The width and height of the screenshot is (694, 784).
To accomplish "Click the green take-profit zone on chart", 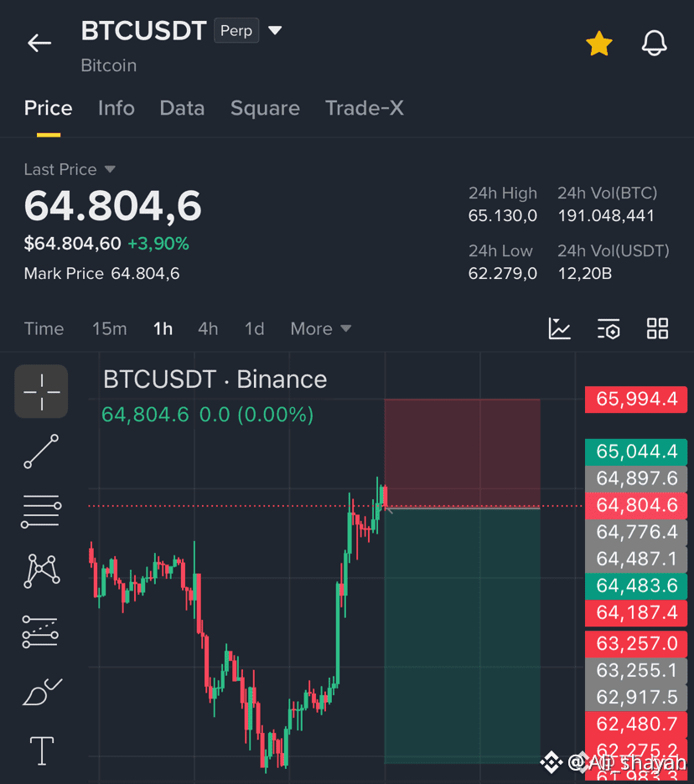I will (463, 636).
